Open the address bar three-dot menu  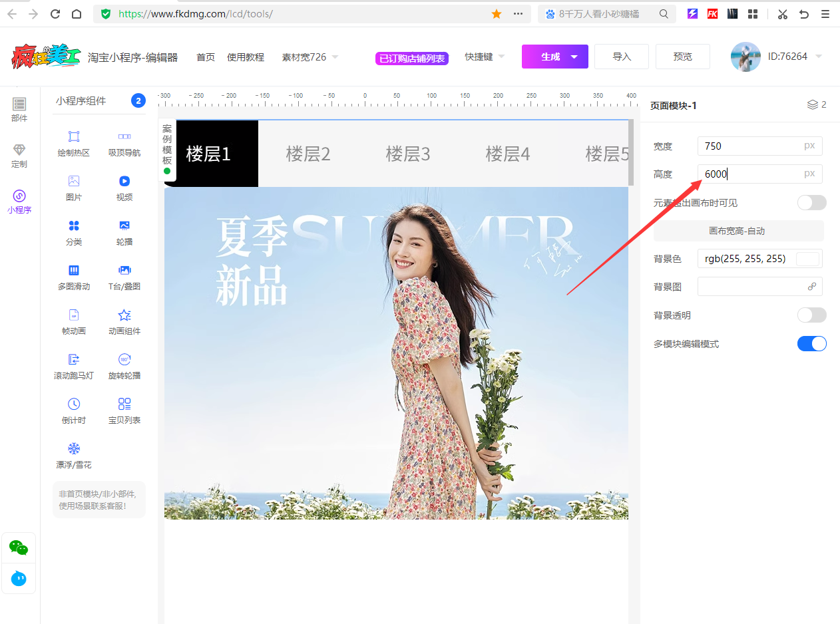[x=518, y=13]
